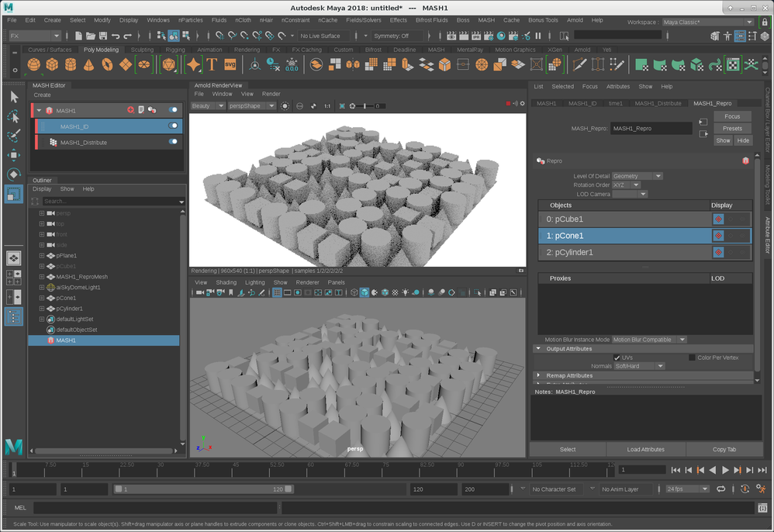Toggle display icon for 0: pCube1
The height and width of the screenshot is (532, 774).
(718, 219)
